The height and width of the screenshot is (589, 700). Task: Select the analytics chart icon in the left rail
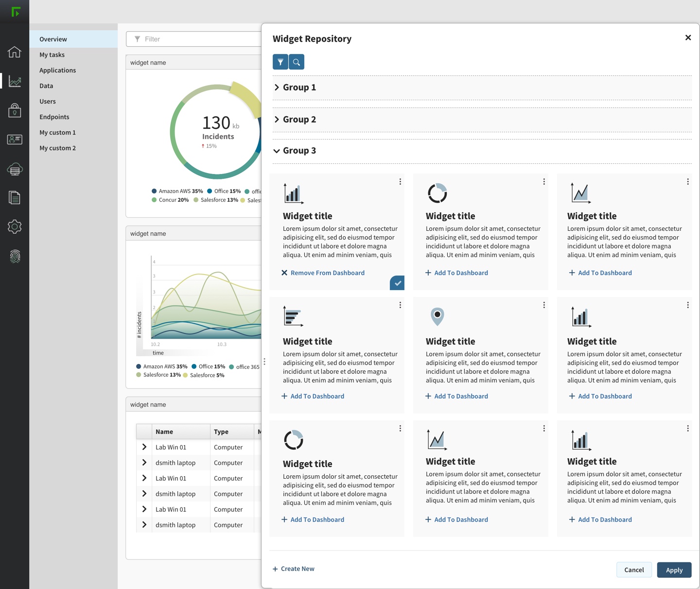click(15, 81)
